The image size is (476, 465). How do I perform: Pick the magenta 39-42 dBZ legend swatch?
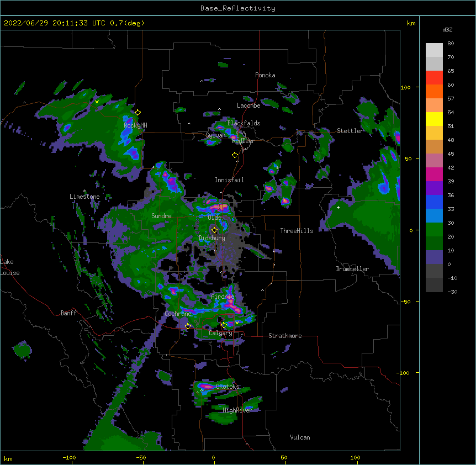pos(434,174)
